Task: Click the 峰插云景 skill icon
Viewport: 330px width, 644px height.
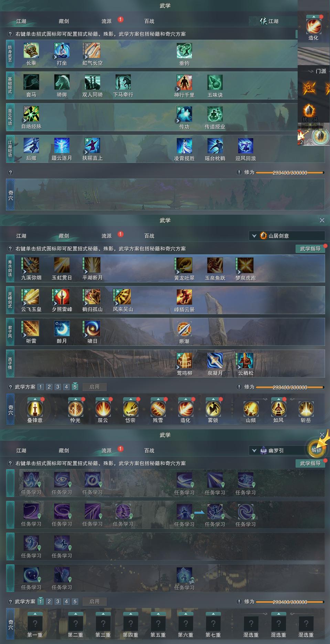Action: click(x=184, y=297)
